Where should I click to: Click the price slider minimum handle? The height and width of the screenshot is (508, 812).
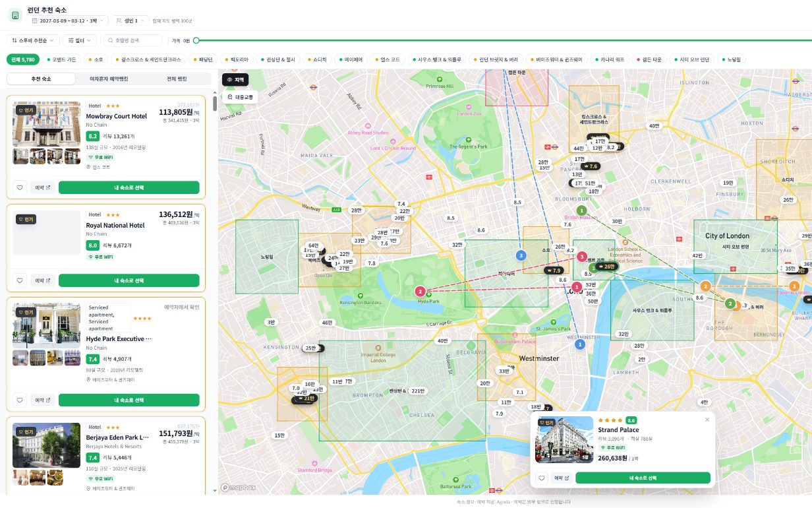tap(196, 40)
